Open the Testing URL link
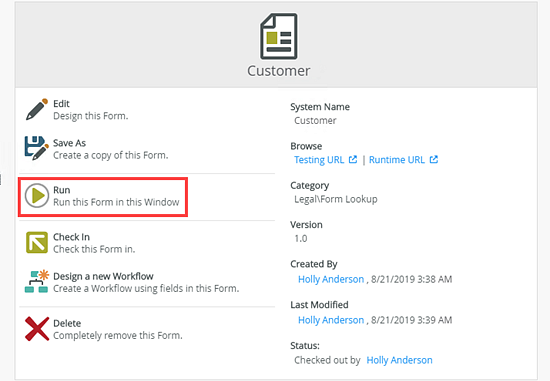 (319, 160)
